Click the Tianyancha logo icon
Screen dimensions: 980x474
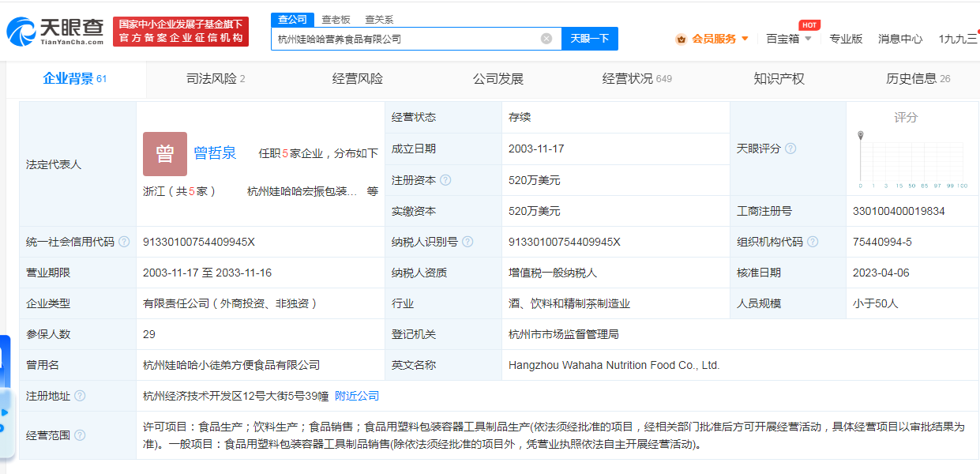tap(21, 32)
